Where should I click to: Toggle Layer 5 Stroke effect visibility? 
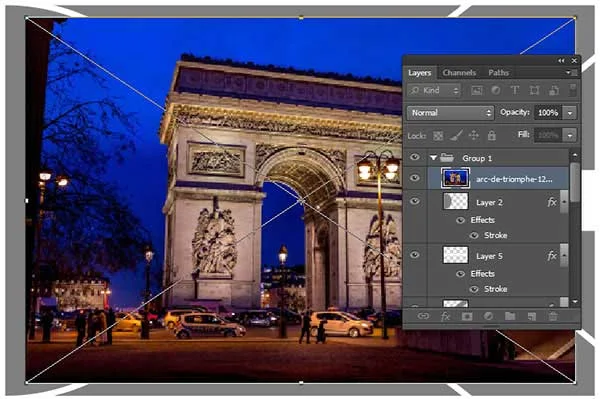(x=474, y=289)
